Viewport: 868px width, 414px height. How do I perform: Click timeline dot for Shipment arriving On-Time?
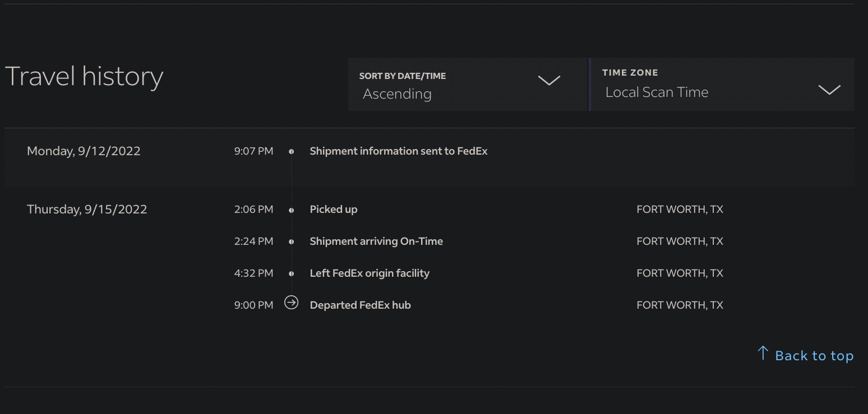point(291,241)
